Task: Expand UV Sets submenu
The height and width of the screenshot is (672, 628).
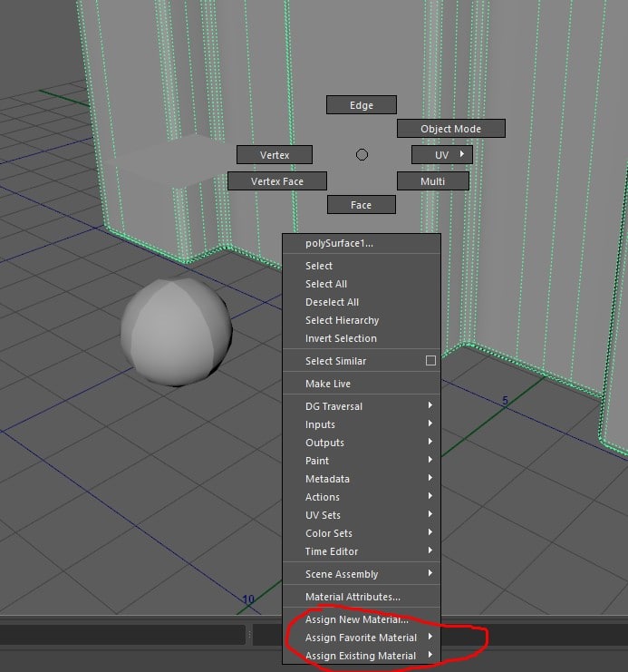Action: [361, 515]
